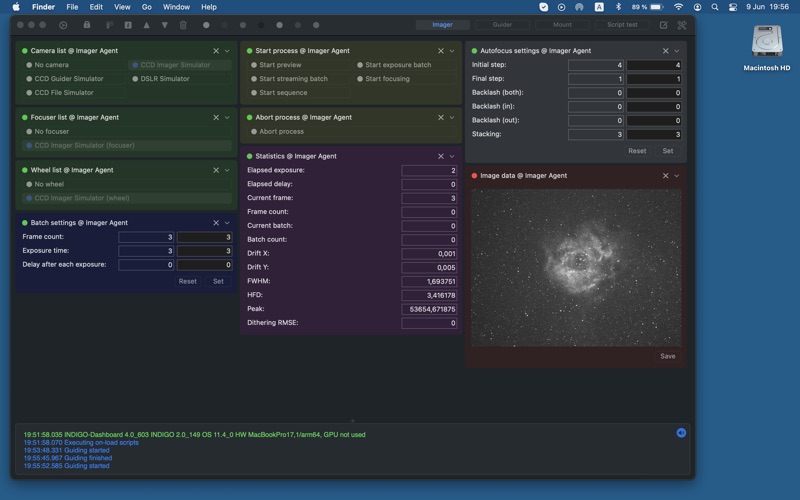This screenshot has width=800, height=500.
Task: Click the down triangle icon in the toolbar
Action: 165,25
